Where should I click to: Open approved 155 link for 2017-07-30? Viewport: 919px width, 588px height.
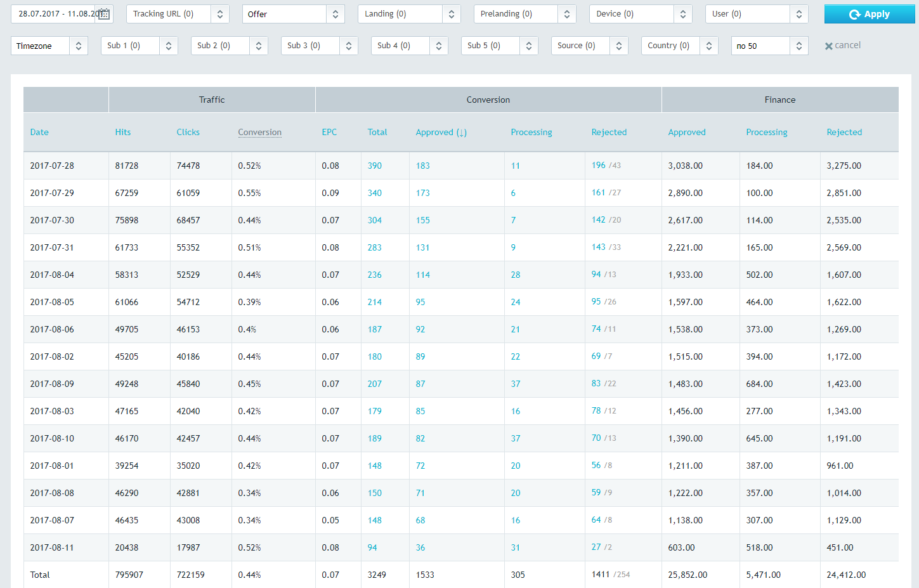(423, 220)
